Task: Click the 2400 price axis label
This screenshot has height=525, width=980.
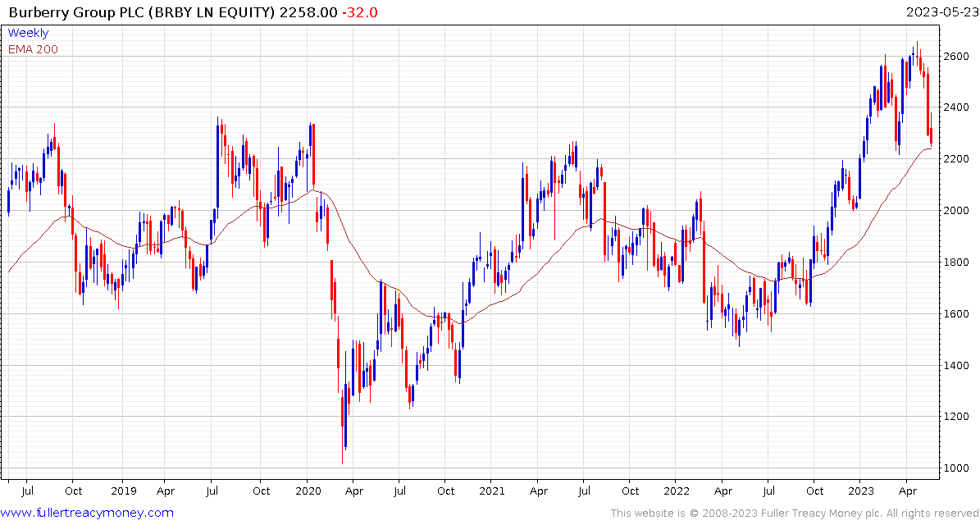Action: coord(956,107)
